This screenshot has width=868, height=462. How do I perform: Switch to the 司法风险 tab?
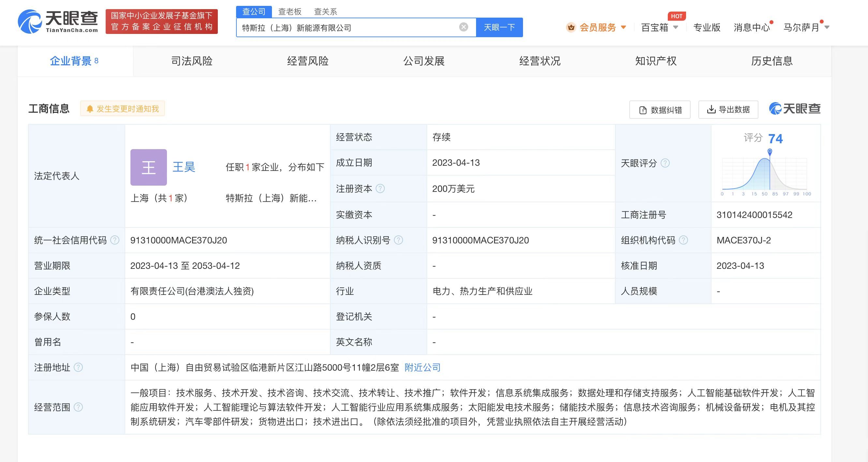tap(191, 61)
